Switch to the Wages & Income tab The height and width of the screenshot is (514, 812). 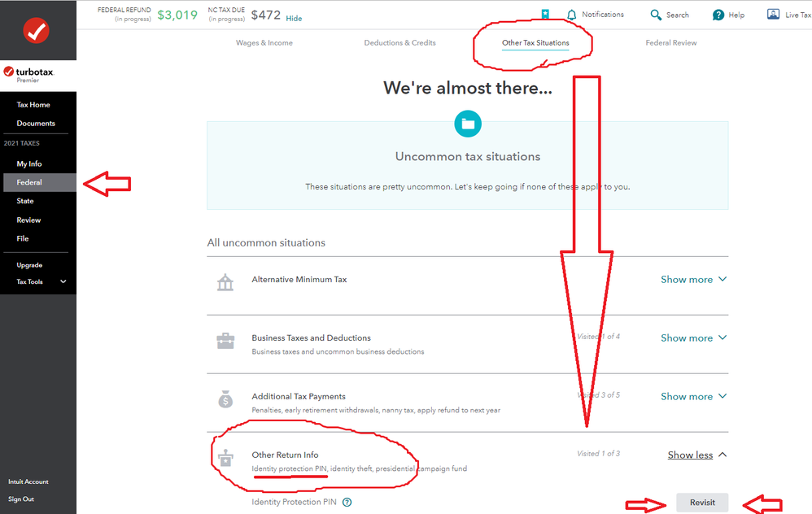tap(264, 43)
